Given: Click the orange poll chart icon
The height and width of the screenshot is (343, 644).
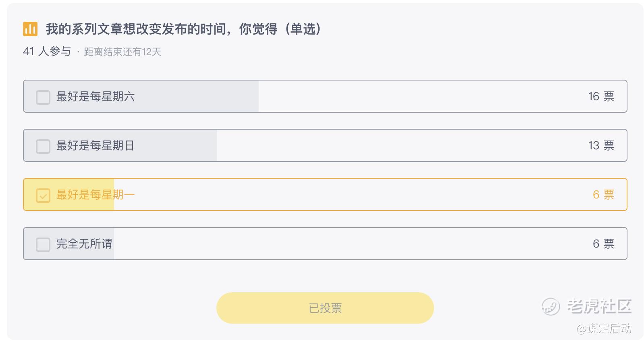Looking at the screenshot, I should (x=30, y=29).
